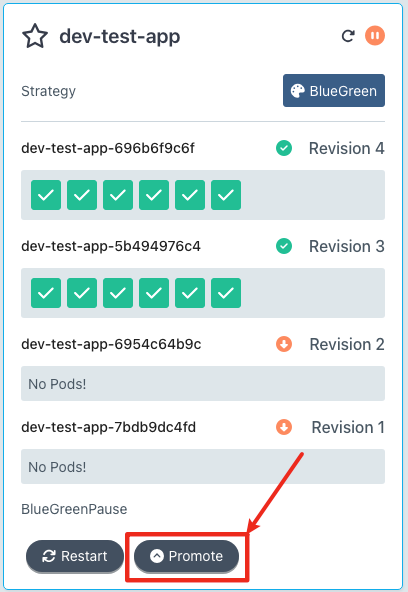Click the Revision 1 No Pods area
This screenshot has width=408, height=592.
pyautogui.click(x=203, y=467)
